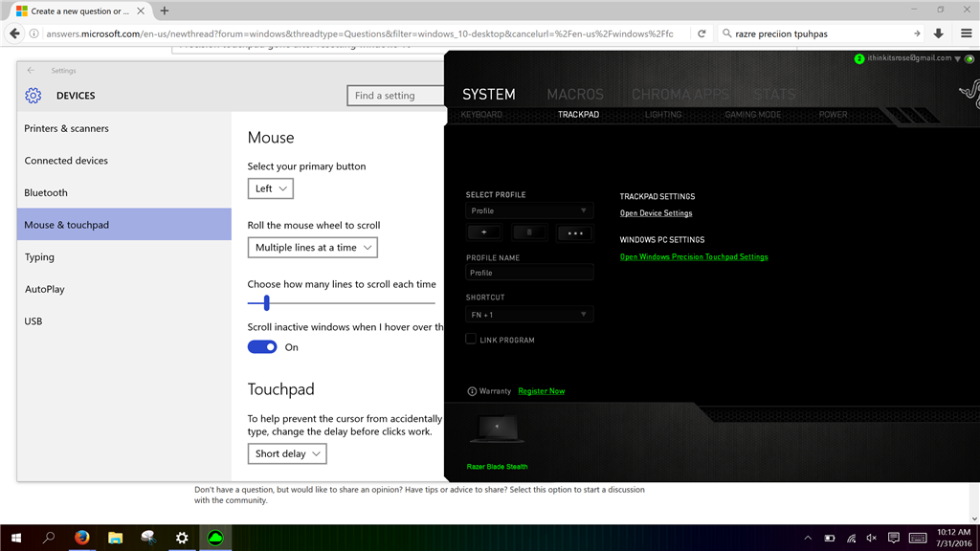
Task: Click the browser back navigation button
Action: point(14,33)
